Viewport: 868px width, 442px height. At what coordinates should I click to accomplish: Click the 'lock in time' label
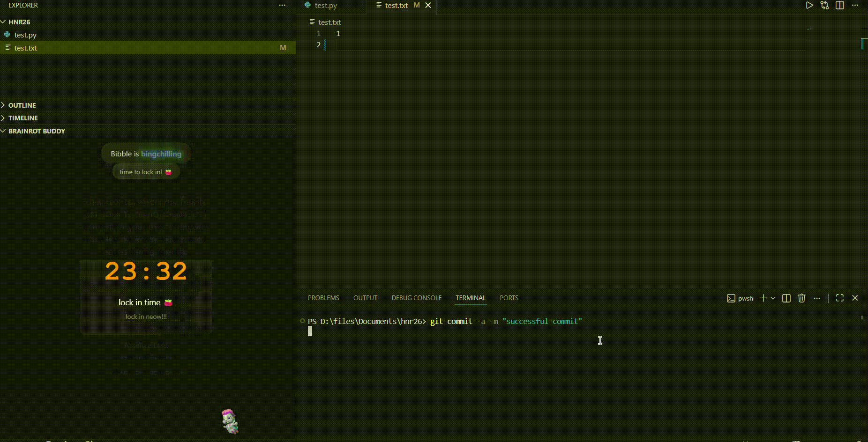pyautogui.click(x=145, y=302)
